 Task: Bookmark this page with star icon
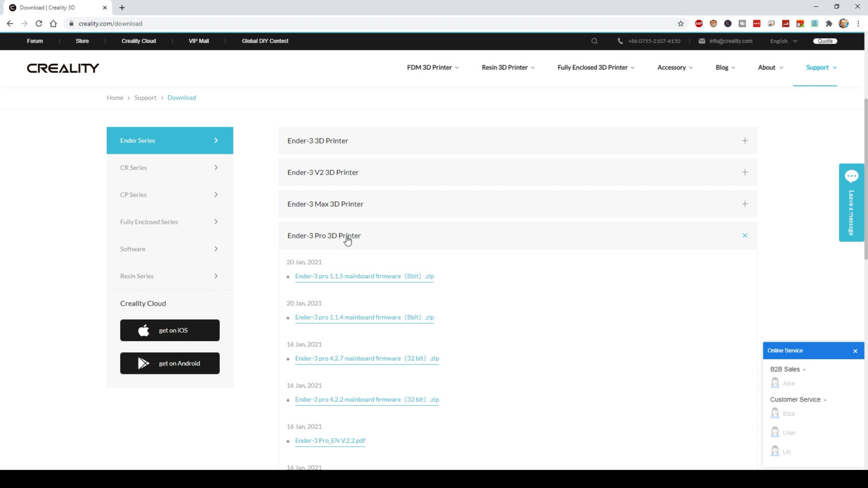pos(680,24)
